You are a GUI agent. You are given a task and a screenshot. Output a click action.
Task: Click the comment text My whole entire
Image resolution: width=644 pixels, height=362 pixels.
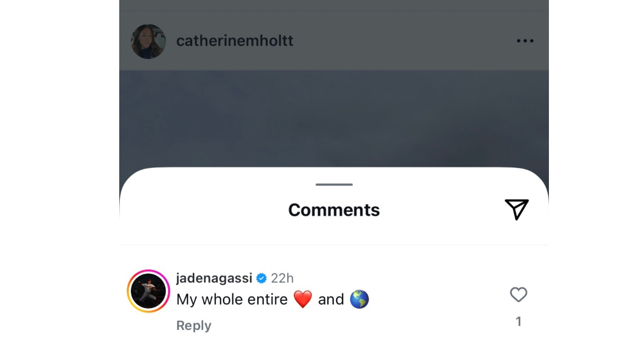click(231, 299)
